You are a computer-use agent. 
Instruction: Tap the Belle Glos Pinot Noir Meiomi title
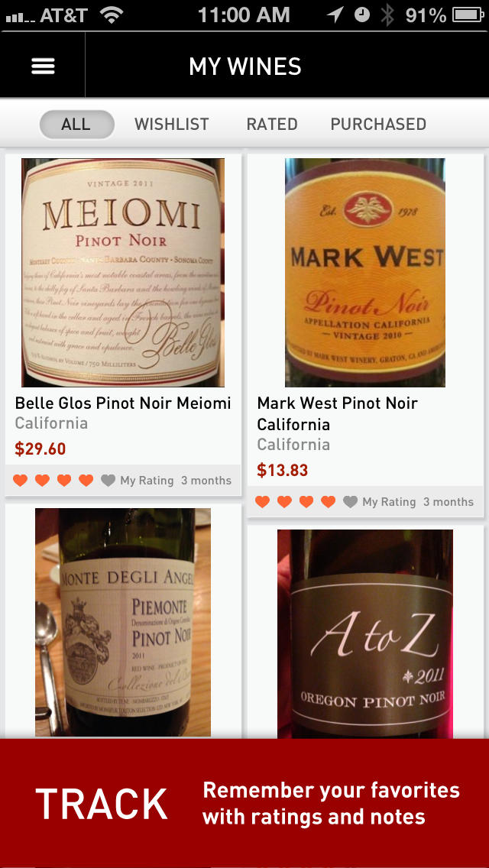click(123, 403)
